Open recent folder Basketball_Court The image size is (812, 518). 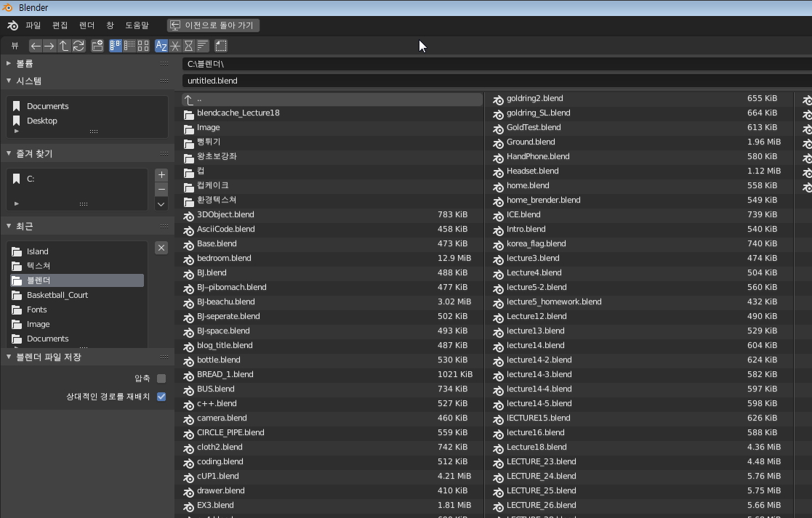78,295
